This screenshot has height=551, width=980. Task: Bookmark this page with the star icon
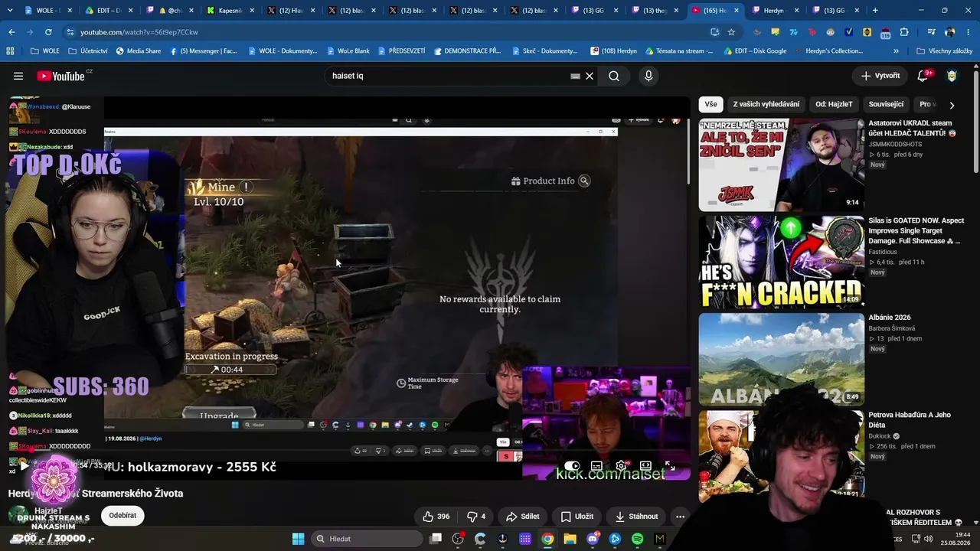[731, 32]
